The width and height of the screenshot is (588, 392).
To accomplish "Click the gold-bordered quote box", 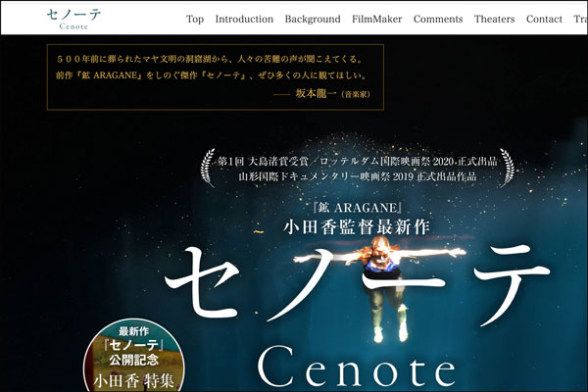I will tap(215, 75).
